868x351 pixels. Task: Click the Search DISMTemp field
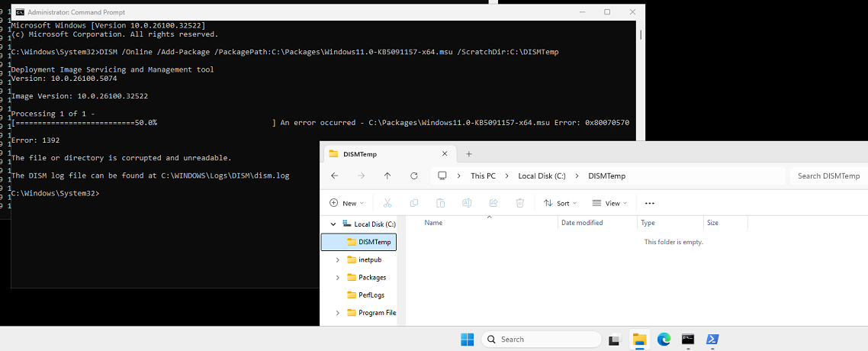(x=828, y=176)
